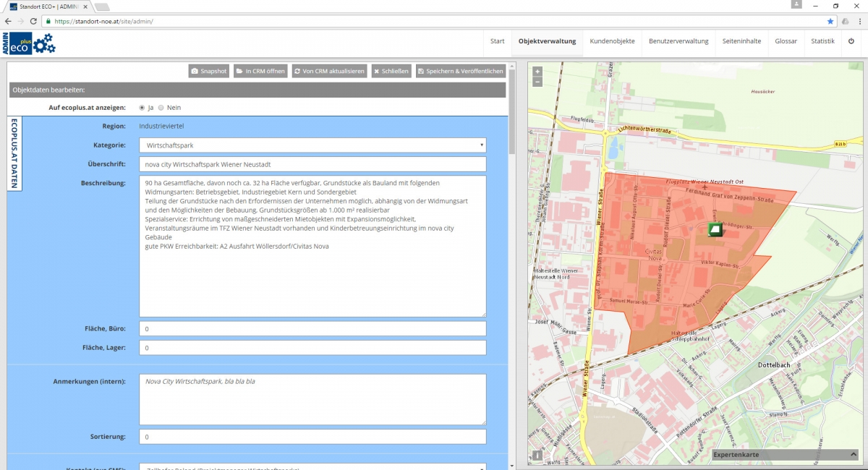Open a new browser tab
The height and width of the screenshot is (470, 868).
pyautogui.click(x=102, y=7)
